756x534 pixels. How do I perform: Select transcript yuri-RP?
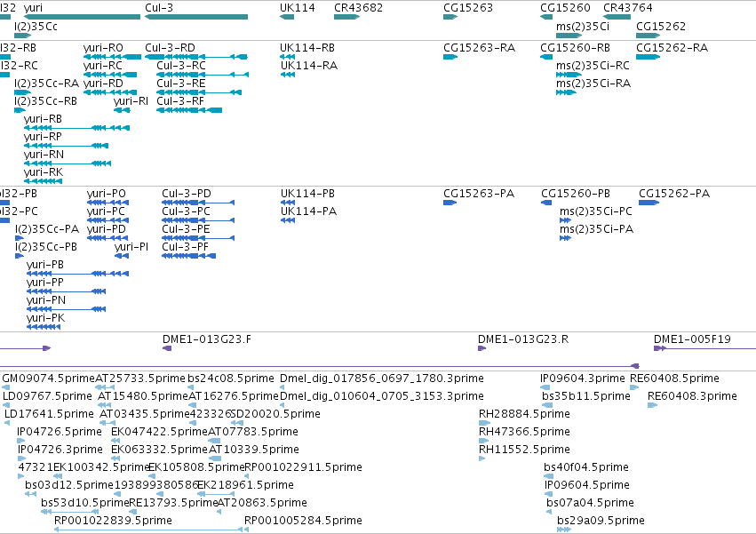[x=66, y=146]
